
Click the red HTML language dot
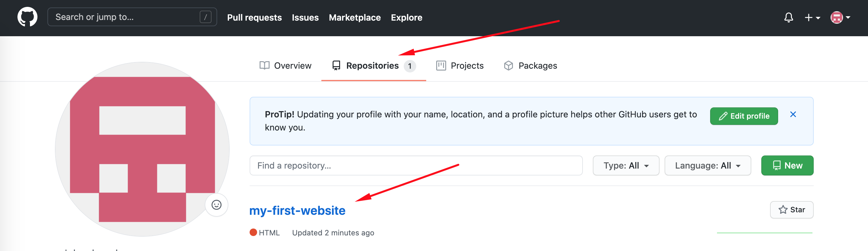tap(253, 233)
